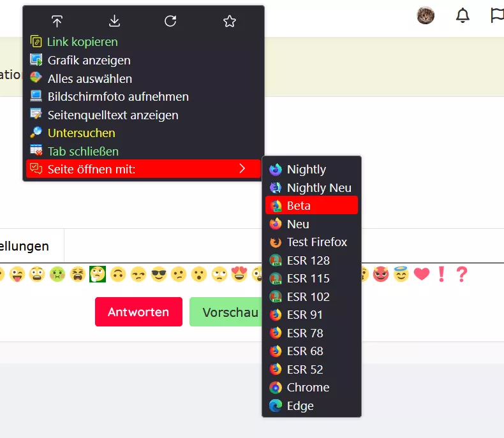Insert the red heart emoji
Image resolution: width=504 pixels, height=438 pixels.
pyautogui.click(x=422, y=274)
